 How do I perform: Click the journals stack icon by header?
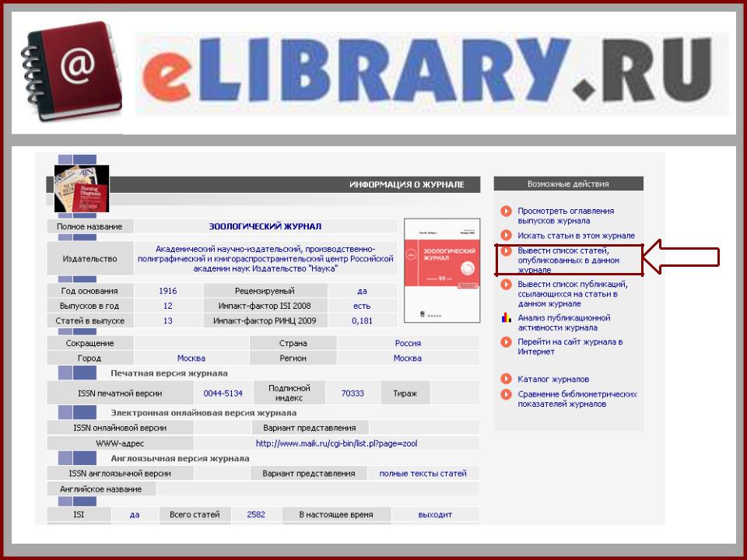coord(82,188)
